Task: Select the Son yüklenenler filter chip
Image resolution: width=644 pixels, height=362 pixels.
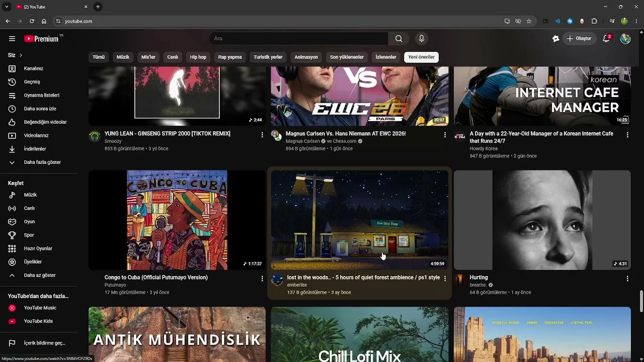Action: tap(347, 57)
